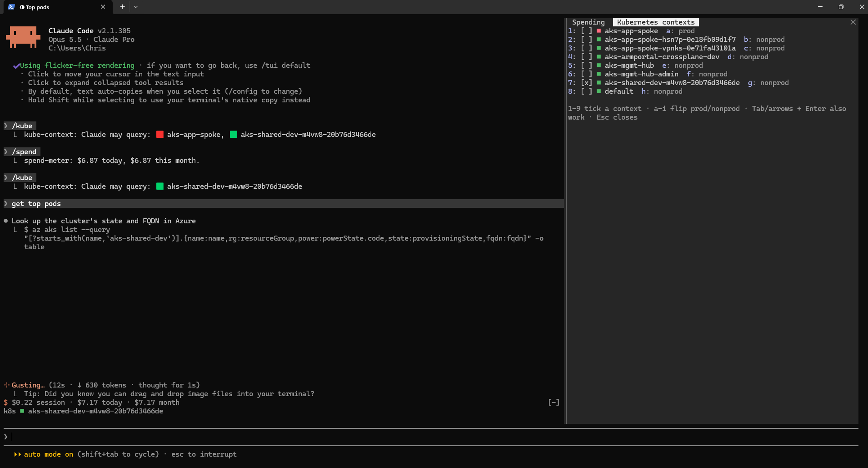Collapse status area using [-] toggle
This screenshot has width=868, height=468.
click(x=554, y=402)
